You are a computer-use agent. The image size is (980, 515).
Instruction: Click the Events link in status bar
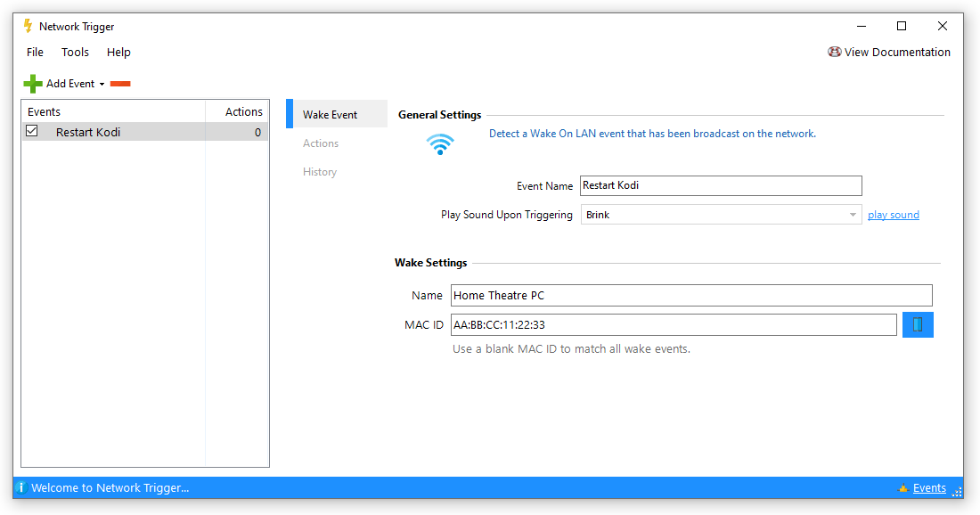pyautogui.click(x=929, y=488)
